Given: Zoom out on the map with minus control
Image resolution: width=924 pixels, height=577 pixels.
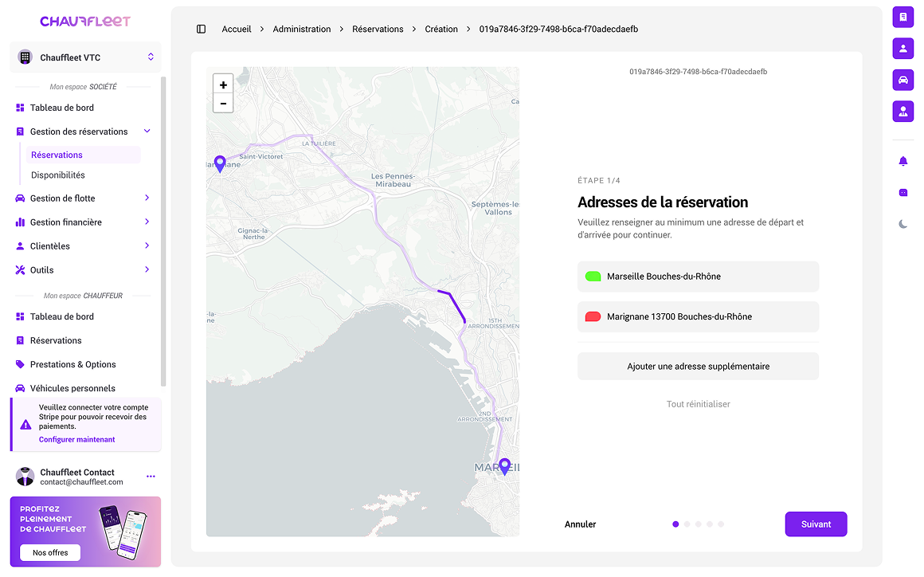Looking at the screenshot, I should click(223, 103).
